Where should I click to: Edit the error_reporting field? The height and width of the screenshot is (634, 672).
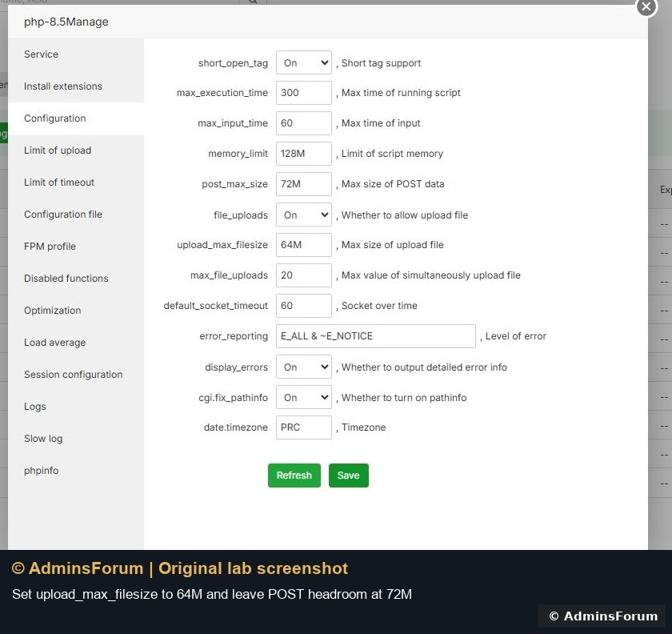point(375,336)
